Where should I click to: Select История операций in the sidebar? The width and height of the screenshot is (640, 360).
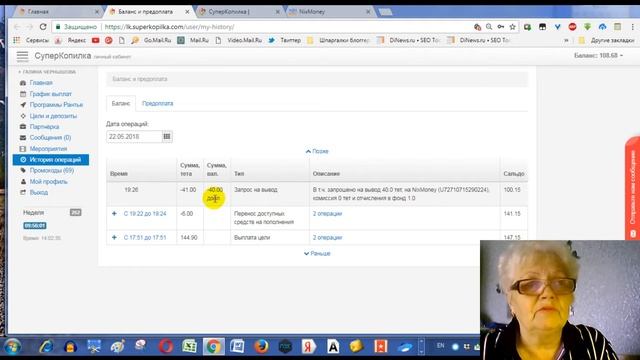[51, 160]
